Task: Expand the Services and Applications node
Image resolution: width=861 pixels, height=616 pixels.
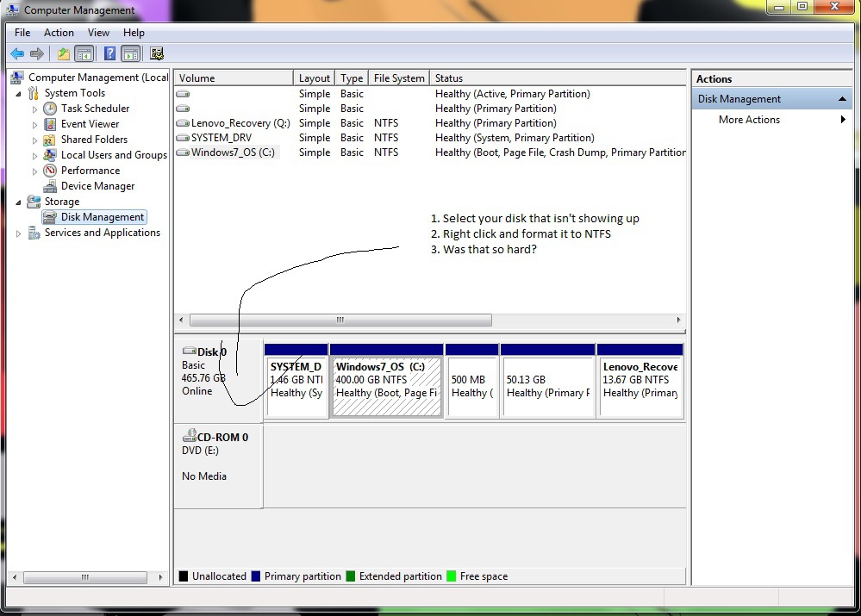Action: click(x=19, y=233)
